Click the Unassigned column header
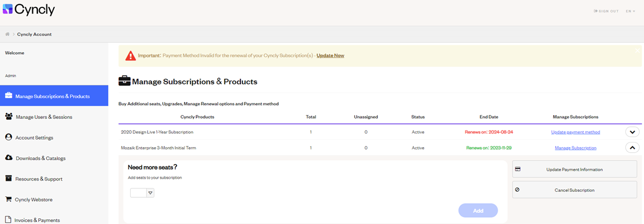 click(x=365, y=117)
